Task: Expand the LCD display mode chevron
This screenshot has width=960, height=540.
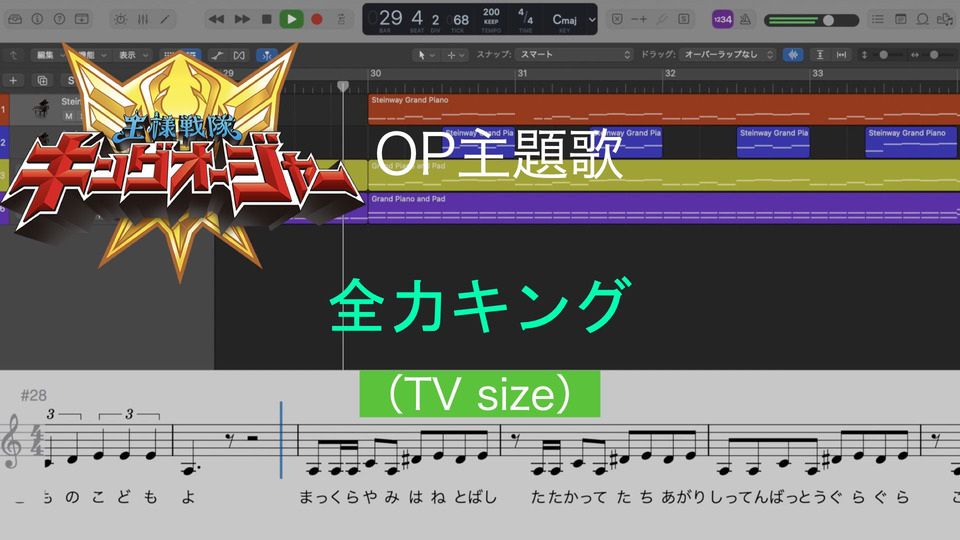Action: [591, 19]
